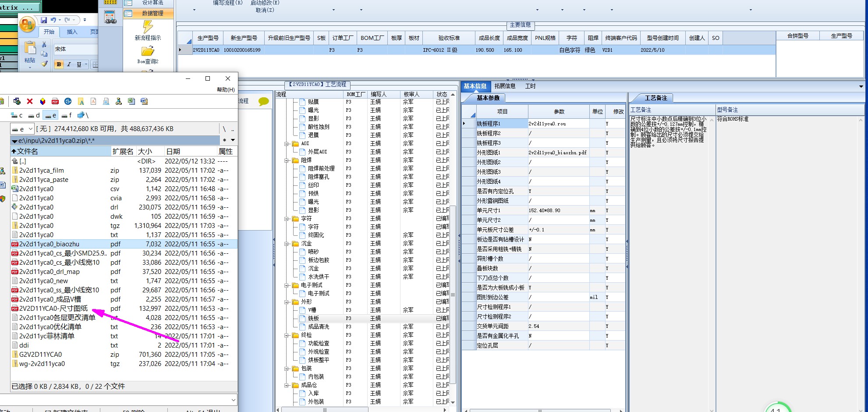Select the 2V2D11YCA0-尺寸图纸 pdf file
Image resolution: width=868 pixels, height=412 pixels.
124,309
